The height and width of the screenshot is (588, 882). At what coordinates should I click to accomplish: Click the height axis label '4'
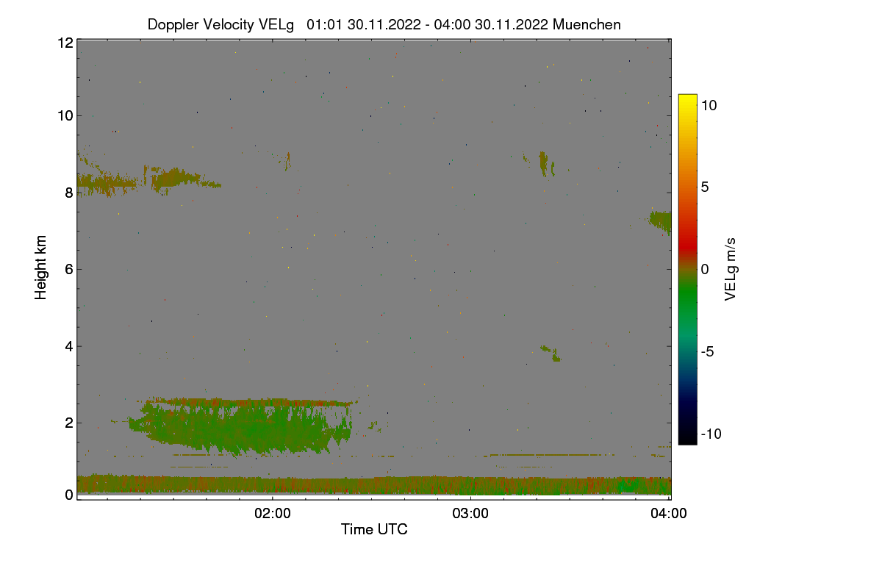[x=69, y=345]
